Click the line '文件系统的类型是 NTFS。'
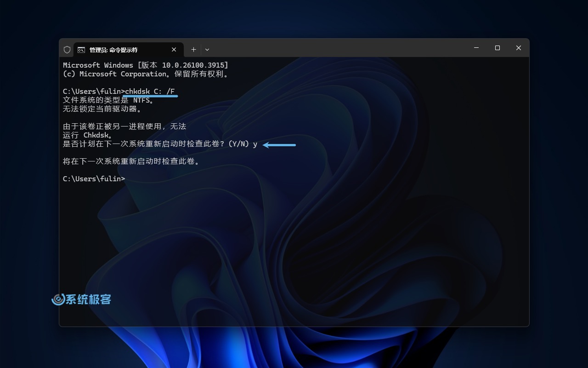Screen dimensions: 588x368 108,100
